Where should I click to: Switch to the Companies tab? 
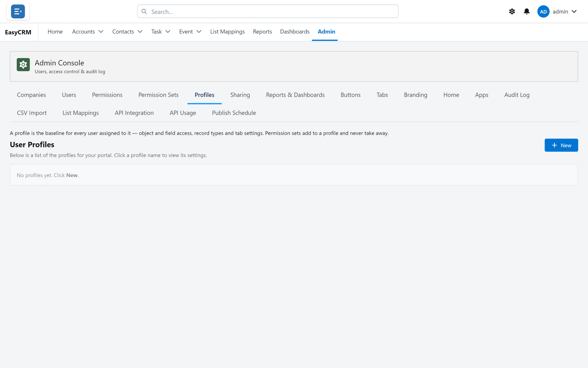click(31, 95)
